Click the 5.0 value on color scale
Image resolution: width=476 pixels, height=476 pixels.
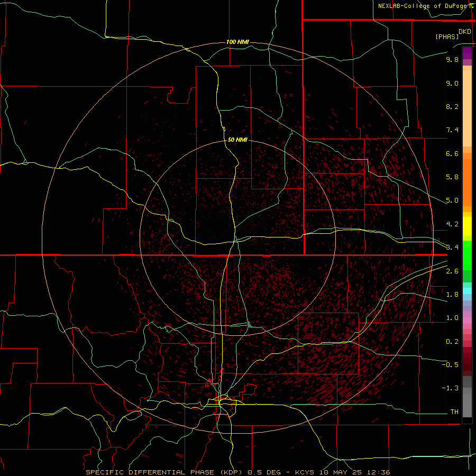pos(452,200)
